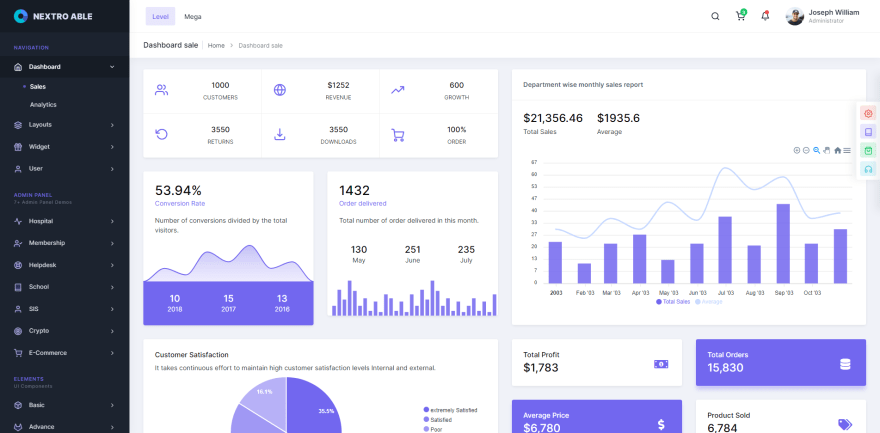Click the Sep '03 bar in chart

783,243
